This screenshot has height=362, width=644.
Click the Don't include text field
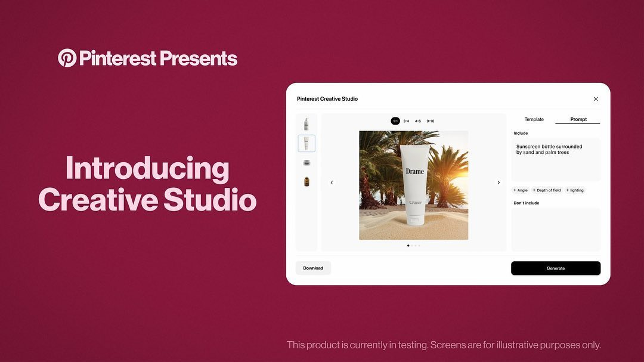[x=556, y=229]
